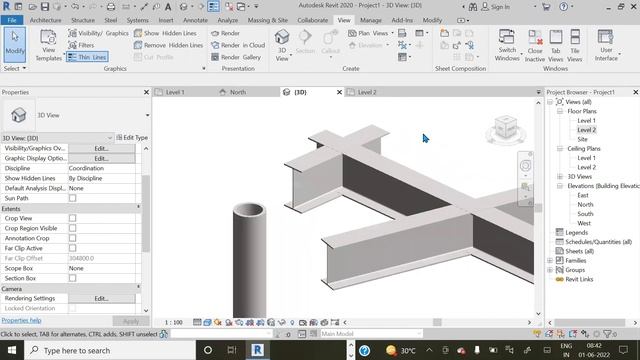Open the Windows Start menu
Viewport: 640px width, 360px height.
(12, 350)
